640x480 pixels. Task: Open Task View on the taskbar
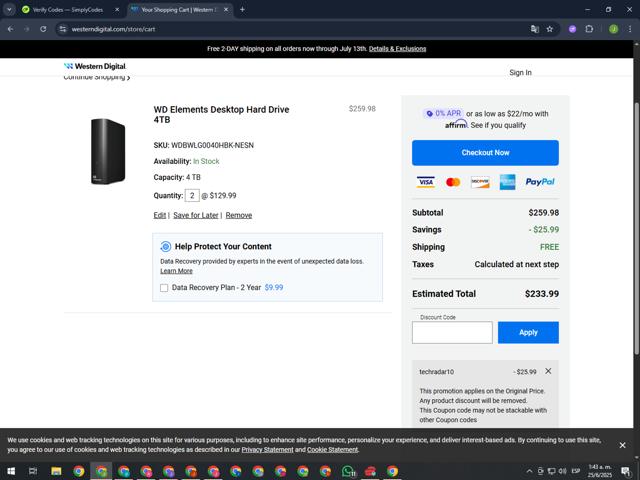click(x=33, y=471)
